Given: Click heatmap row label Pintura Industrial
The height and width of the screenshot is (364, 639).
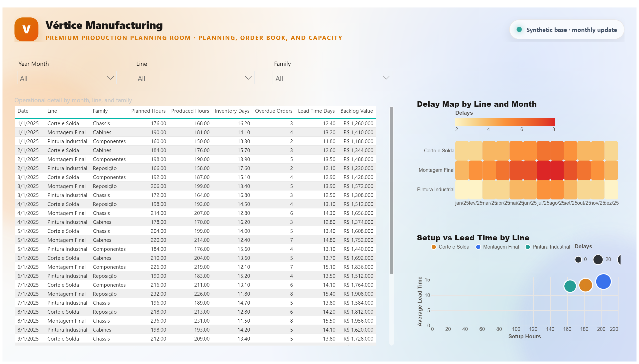Looking at the screenshot, I should click(x=436, y=189).
